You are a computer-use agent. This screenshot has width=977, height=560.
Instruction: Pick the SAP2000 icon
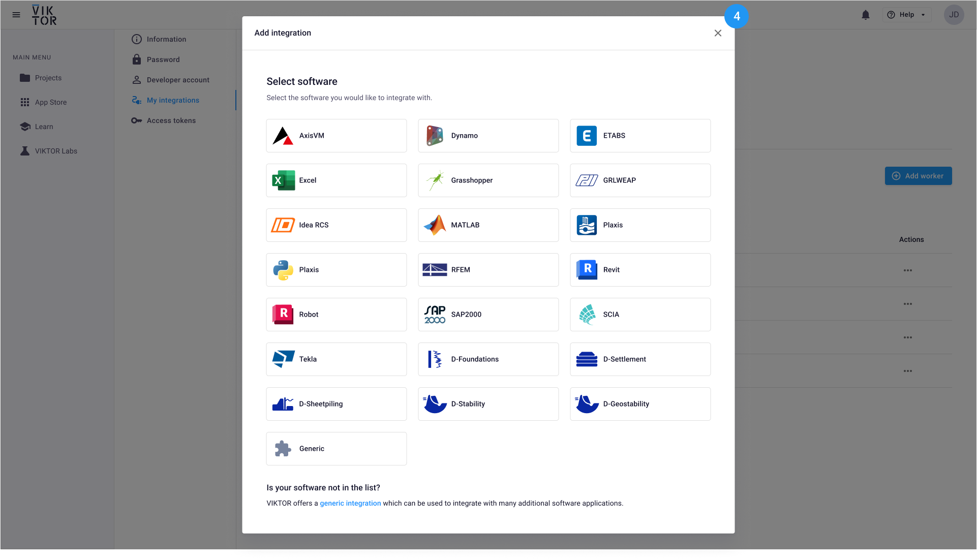[x=435, y=315]
